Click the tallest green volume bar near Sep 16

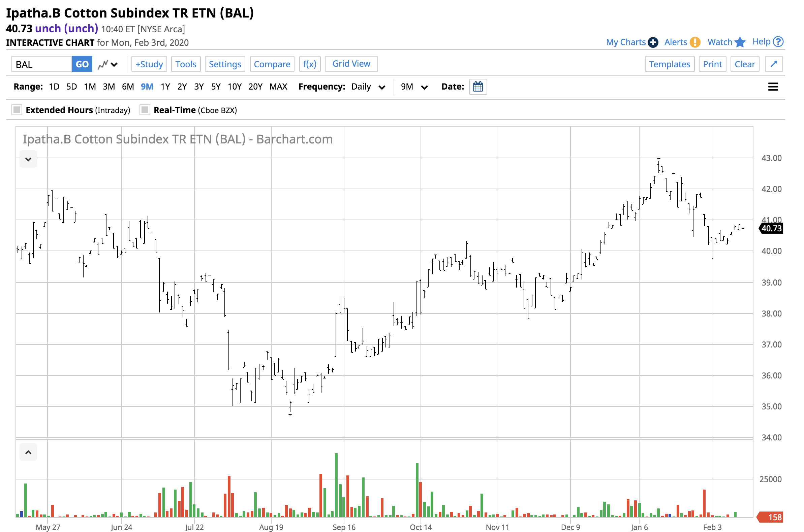pyautogui.click(x=336, y=485)
